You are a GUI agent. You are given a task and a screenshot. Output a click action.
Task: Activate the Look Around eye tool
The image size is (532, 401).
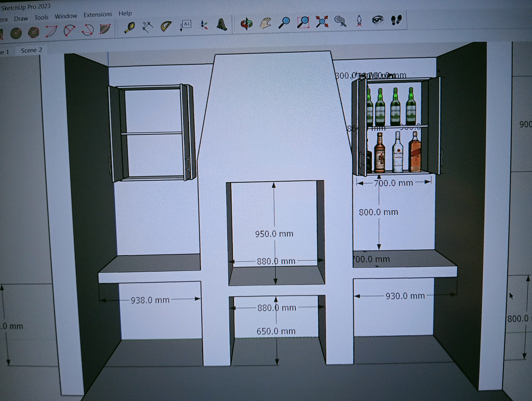pos(377,20)
